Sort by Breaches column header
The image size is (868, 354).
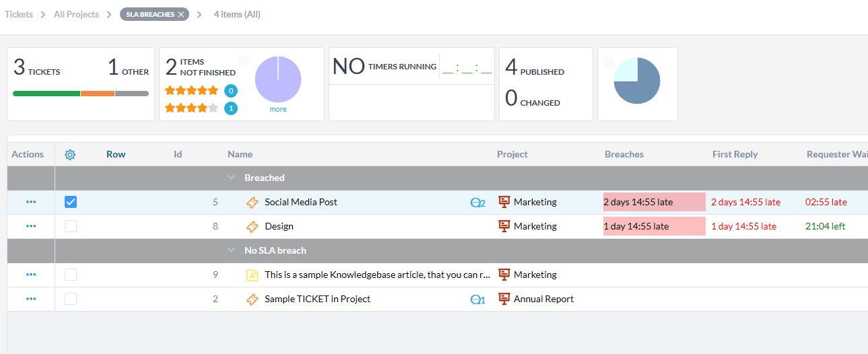pos(624,154)
